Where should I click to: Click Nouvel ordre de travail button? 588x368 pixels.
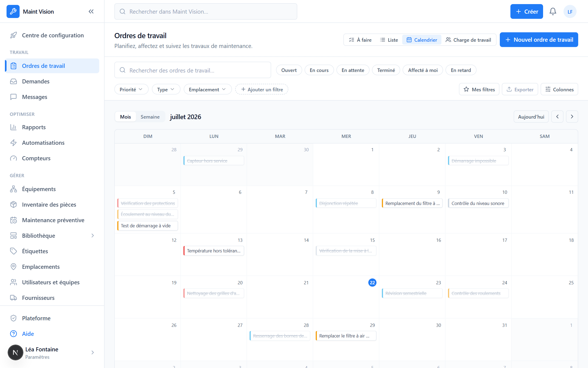[x=539, y=40]
